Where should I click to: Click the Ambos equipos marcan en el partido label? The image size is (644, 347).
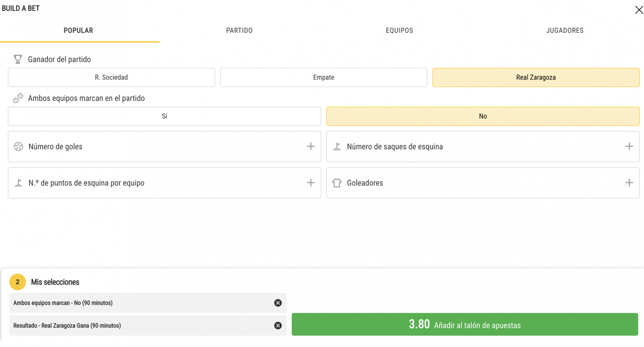(86, 99)
